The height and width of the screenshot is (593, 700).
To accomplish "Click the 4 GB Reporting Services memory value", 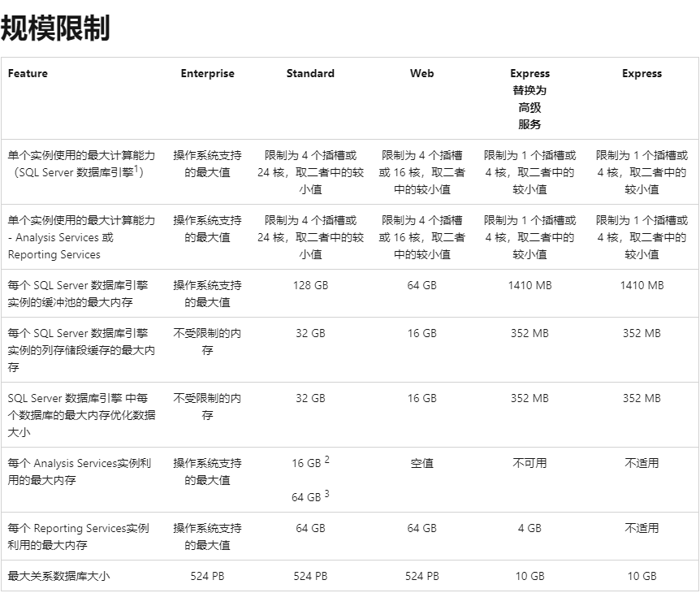I will (x=530, y=528).
